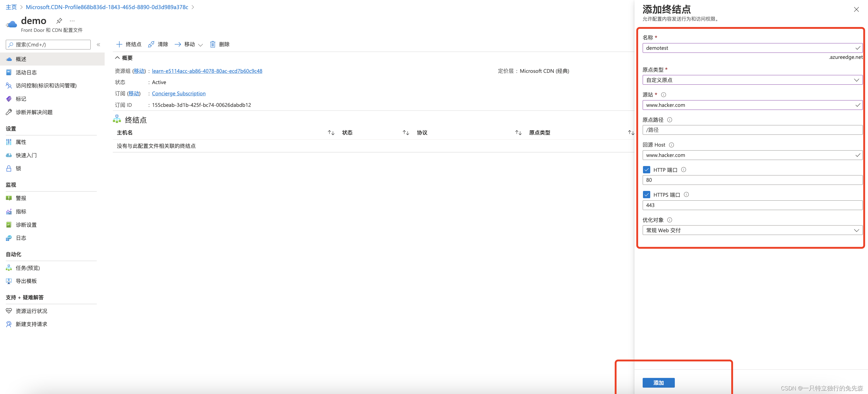The height and width of the screenshot is (394, 868).
Task: Collapse the sidebar with double-chevron icon
Action: click(98, 45)
